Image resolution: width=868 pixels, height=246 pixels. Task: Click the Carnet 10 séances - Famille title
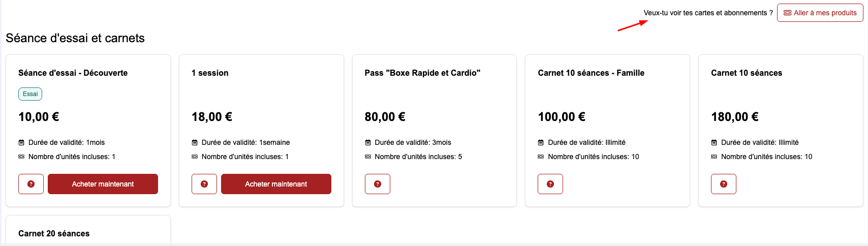pos(591,73)
